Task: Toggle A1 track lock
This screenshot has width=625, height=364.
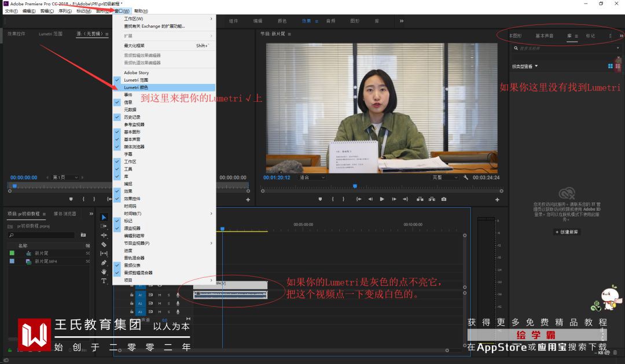Action: 131,295
